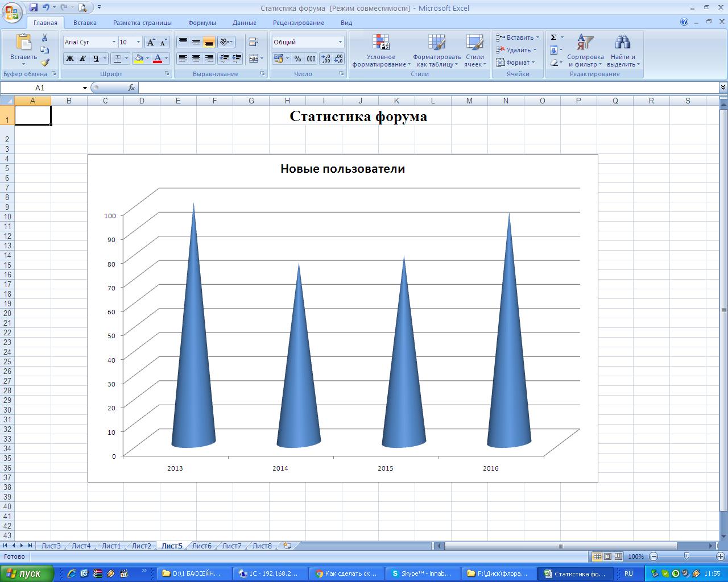Click the red font color swatch button
The width and height of the screenshot is (728, 582).
coord(158,59)
